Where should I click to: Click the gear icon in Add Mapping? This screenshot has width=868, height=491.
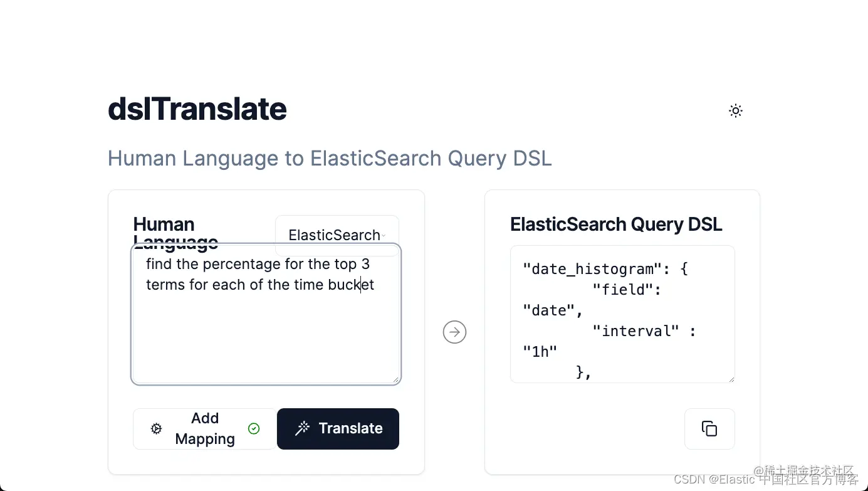tap(157, 429)
